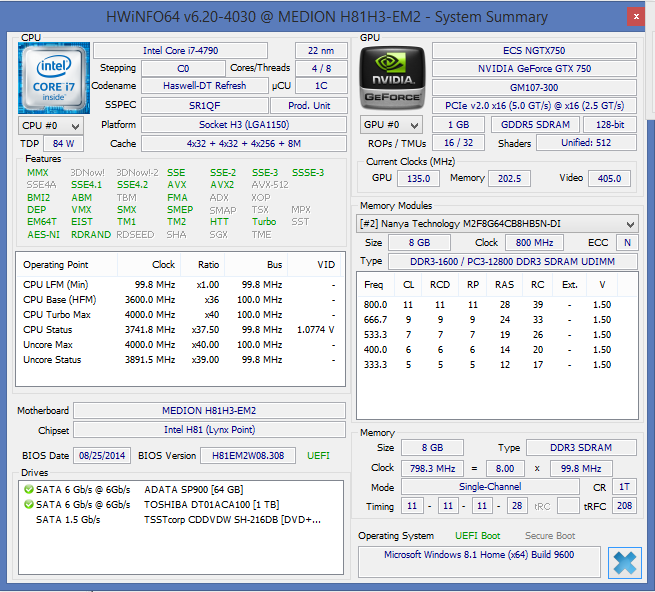Click the VID column header
This screenshot has width=655, height=592.
315,265
